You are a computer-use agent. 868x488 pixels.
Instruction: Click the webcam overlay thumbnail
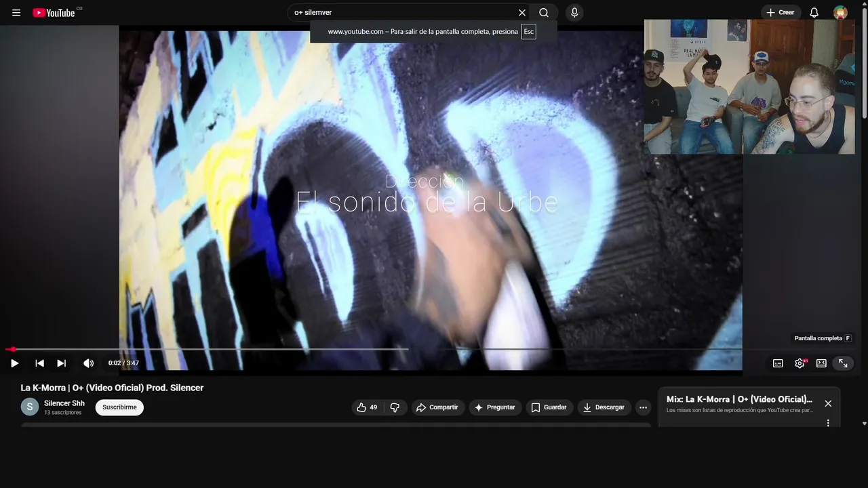click(x=749, y=87)
